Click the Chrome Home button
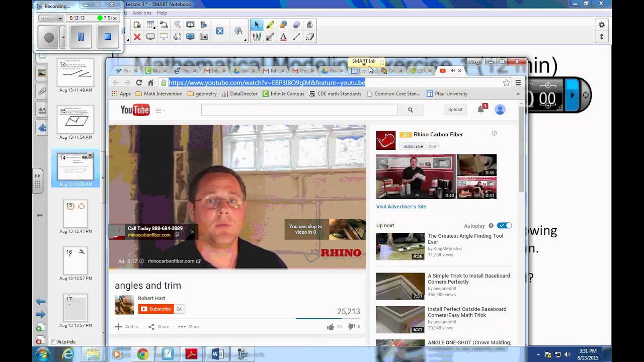644x362 pixels. [x=150, y=82]
